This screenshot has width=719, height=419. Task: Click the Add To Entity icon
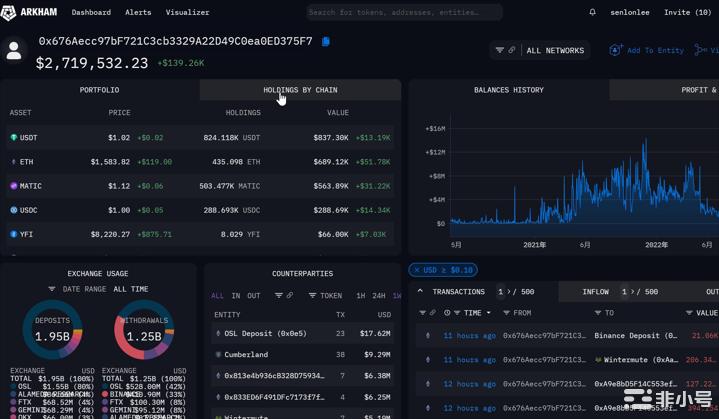tap(616, 50)
